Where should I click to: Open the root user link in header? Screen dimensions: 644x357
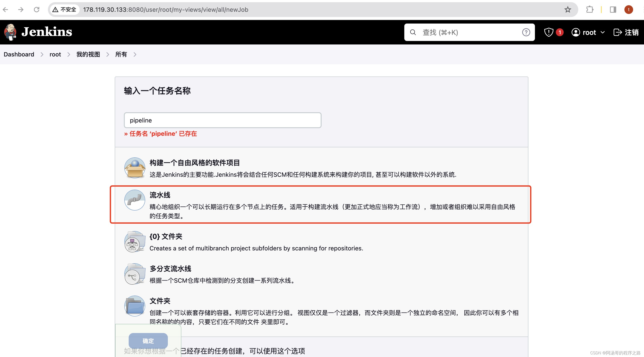click(589, 32)
